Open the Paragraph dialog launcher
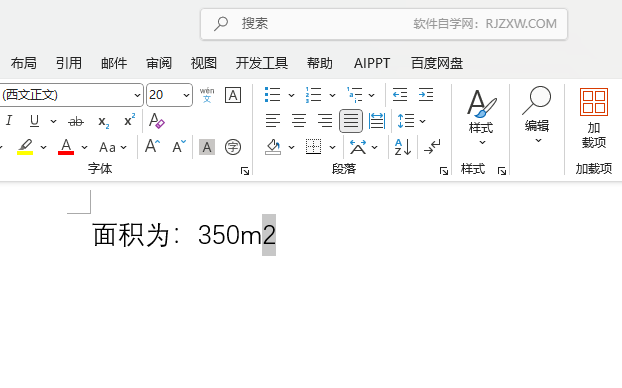 click(443, 171)
